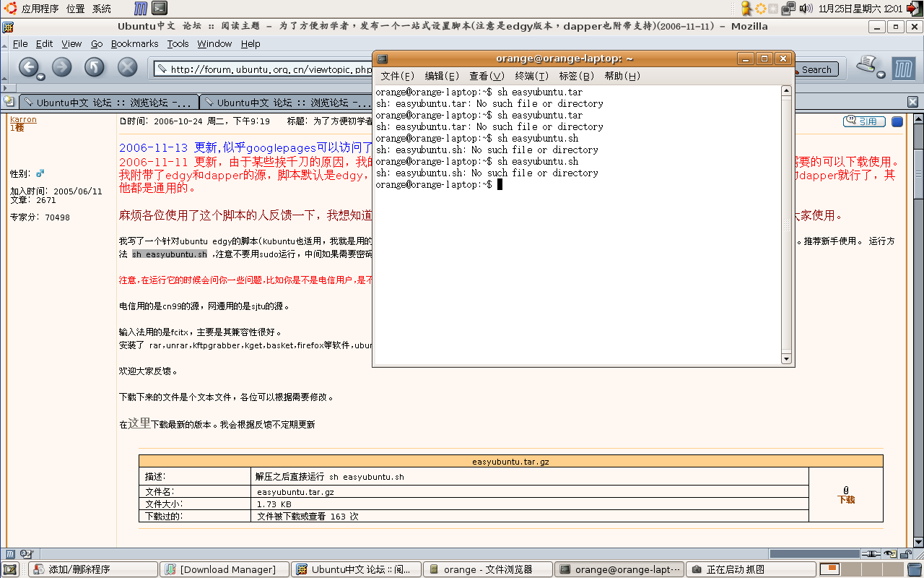Image resolution: width=924 pixels, height=578 pixels.
Task: Open the Tools menu in Mozilla
Action: [x=178, y=43]
